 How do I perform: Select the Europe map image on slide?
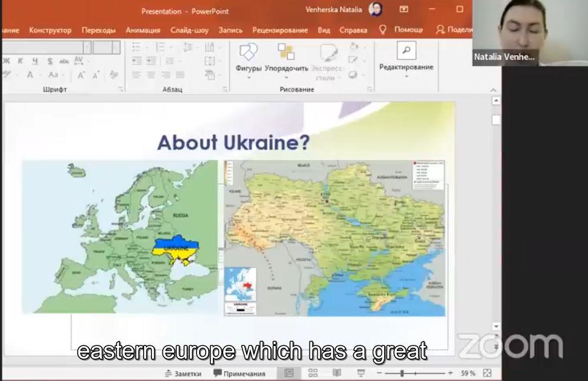click(x=120, y=237)
